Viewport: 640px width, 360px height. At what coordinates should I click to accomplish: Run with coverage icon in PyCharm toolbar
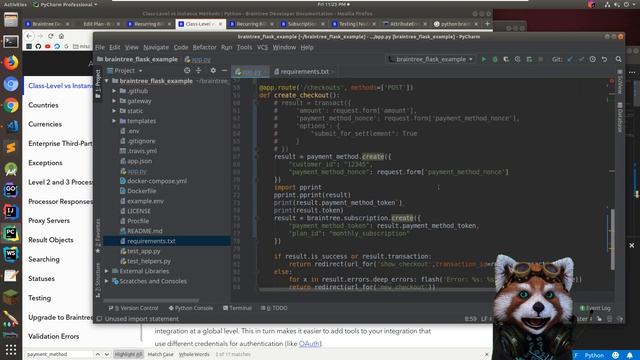(506, 59)
